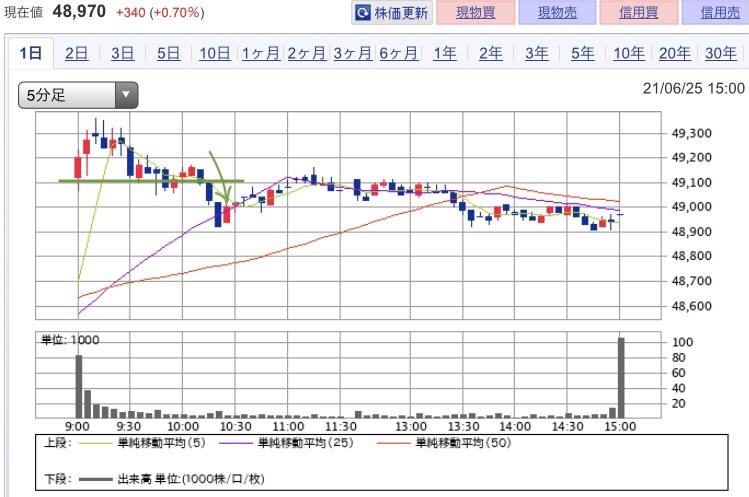Click the 13:00 time axis label
This screenshot has width=749, height=497.
(x=411, y=427)
